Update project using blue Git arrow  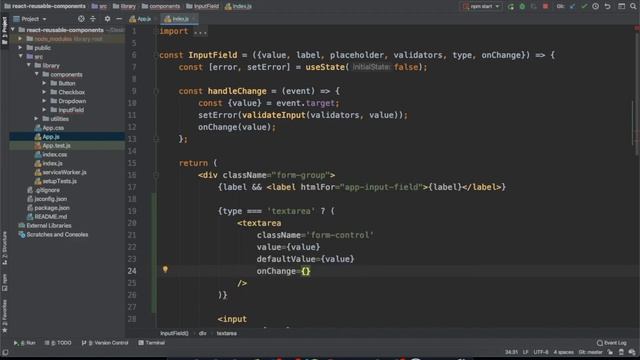coord(572,7)
